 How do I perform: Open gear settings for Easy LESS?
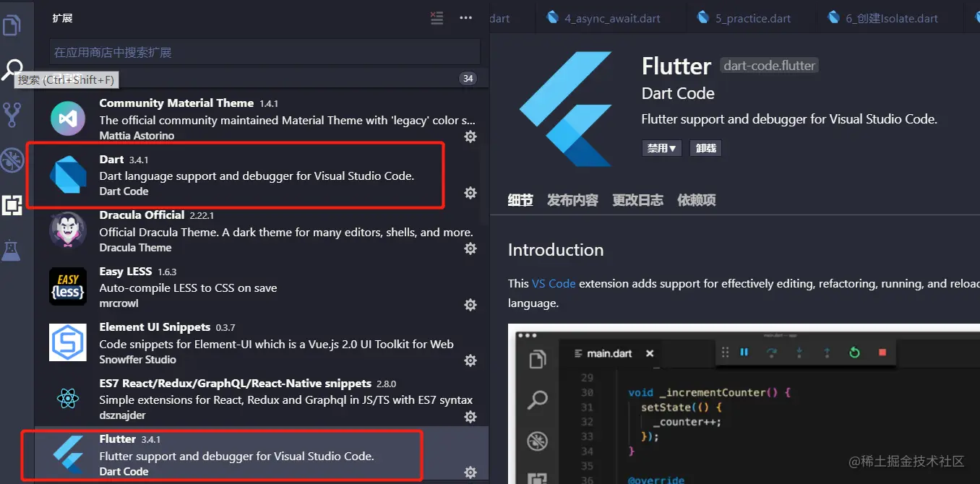470,304
